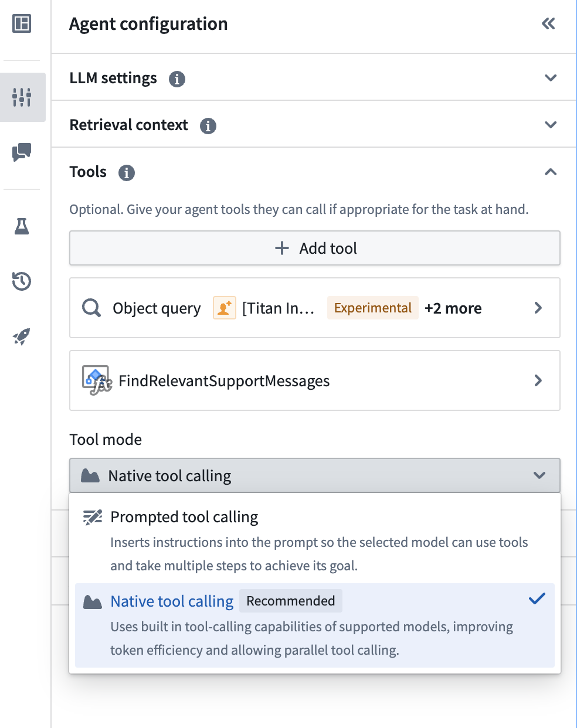Viewport: 577px width, 728px height.
Task: Click the info icon next to LLM settings
Action: tap(177, 79)
